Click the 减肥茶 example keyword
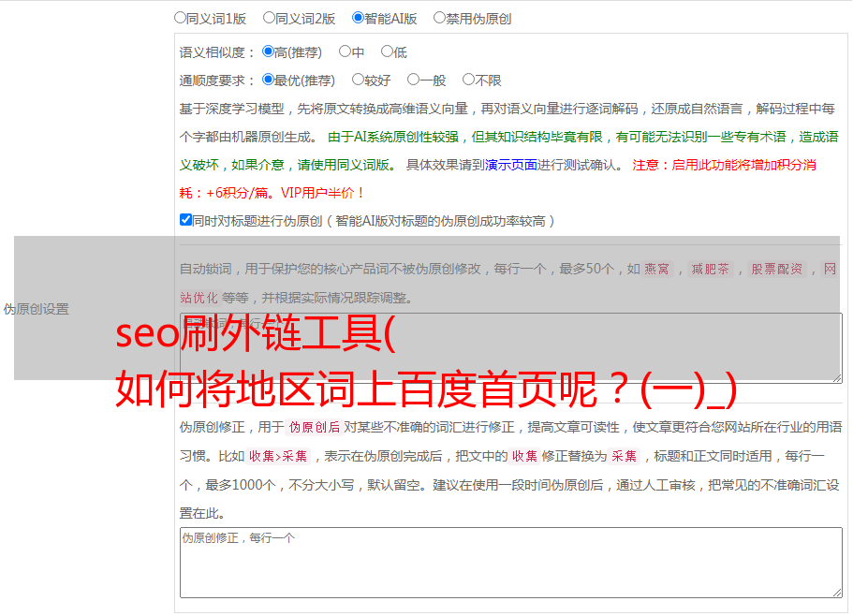The image size is (853, 616). pyautogui.click(x=711, y=269)
